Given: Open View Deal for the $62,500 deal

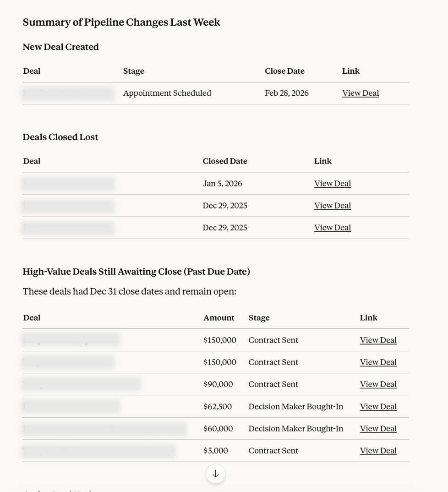Looking at the screenshot, I should click(378, 407).
